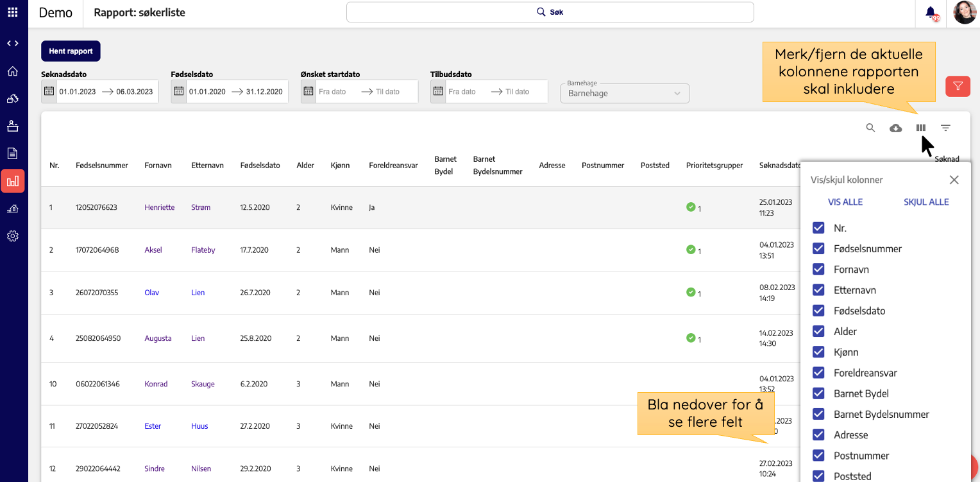
Task: Open the Barnehage dropdown
Action: pos(625,93)
